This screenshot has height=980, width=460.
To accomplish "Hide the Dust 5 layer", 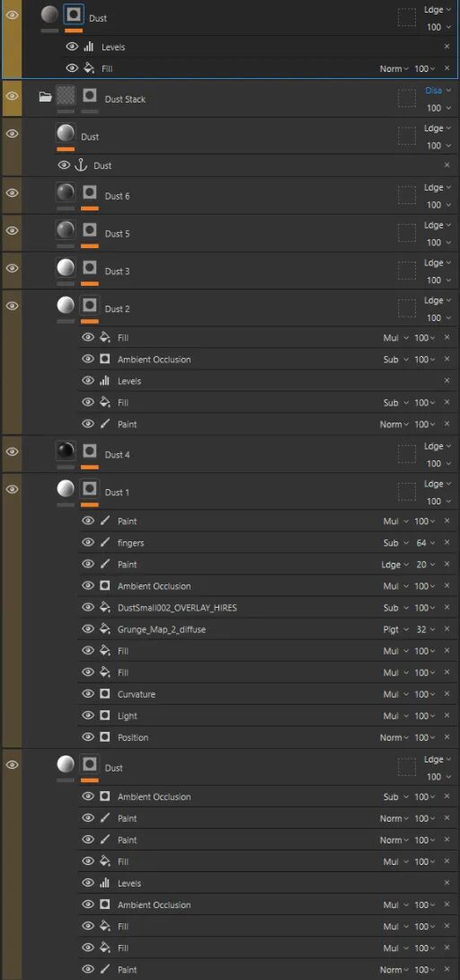I will (12, 230).
